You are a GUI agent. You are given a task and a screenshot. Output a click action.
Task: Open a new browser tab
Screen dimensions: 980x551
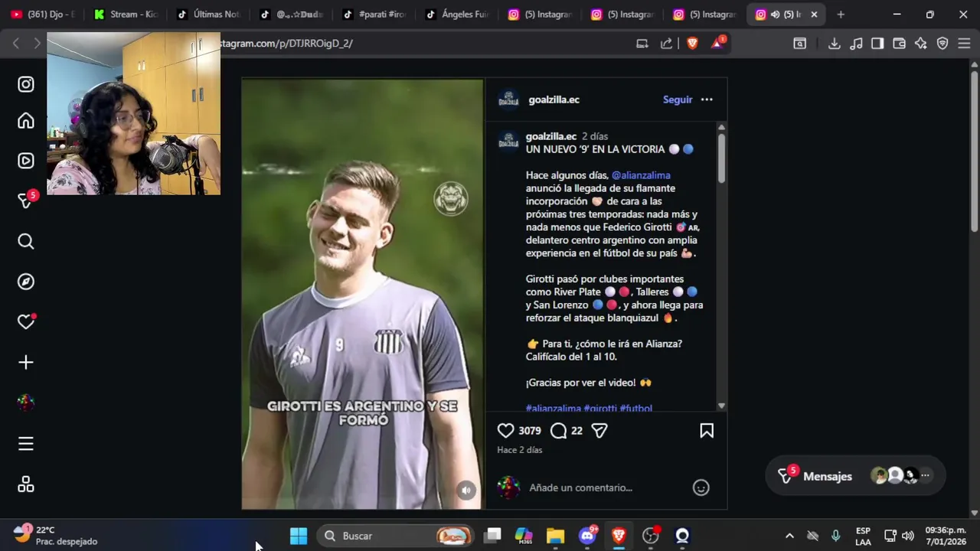pyautogui.click(x=841, y=15)
